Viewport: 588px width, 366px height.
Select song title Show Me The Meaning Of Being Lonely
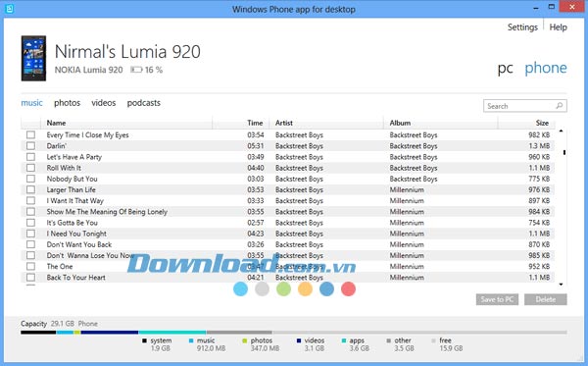[x=107, y=212]
